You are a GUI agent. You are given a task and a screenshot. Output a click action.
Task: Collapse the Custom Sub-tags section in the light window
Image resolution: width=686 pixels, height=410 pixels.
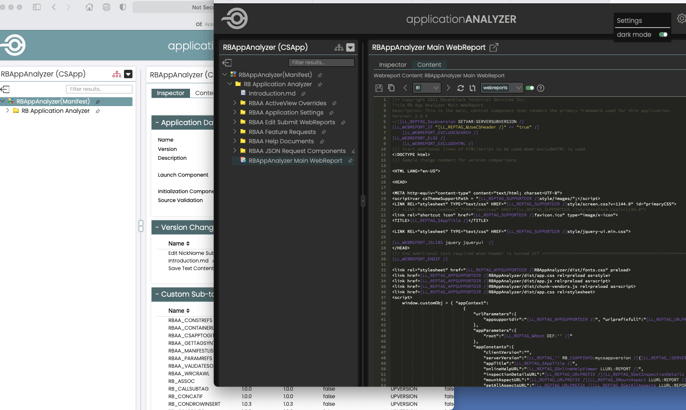(x=157, y=294)
